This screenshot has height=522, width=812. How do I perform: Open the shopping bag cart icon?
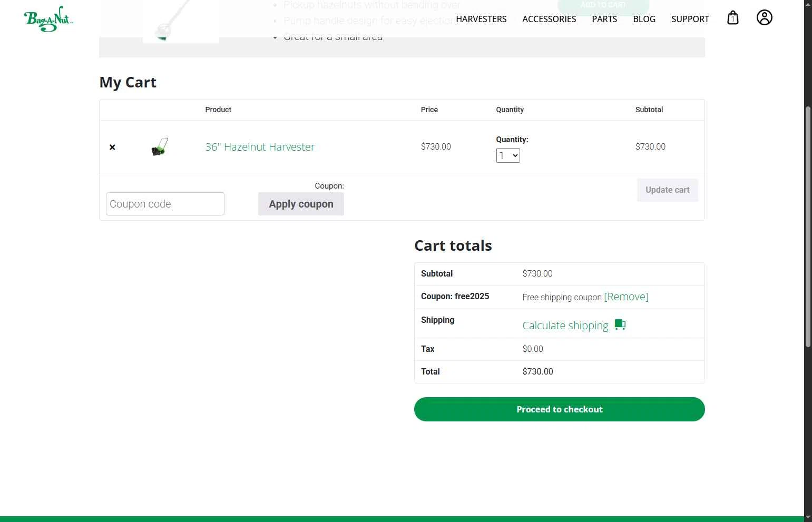pos(732,18)
